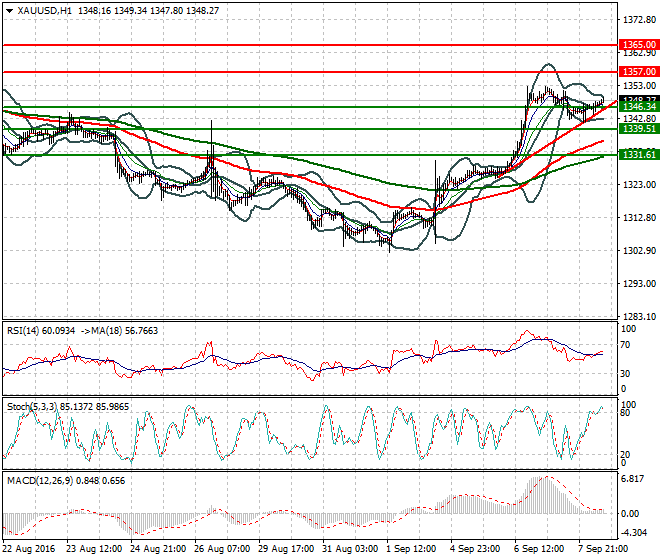Screen dimensions: 660x560
Task: Click the triangle arrow beside XAUUSD,H1
Action: click(10, 11)
